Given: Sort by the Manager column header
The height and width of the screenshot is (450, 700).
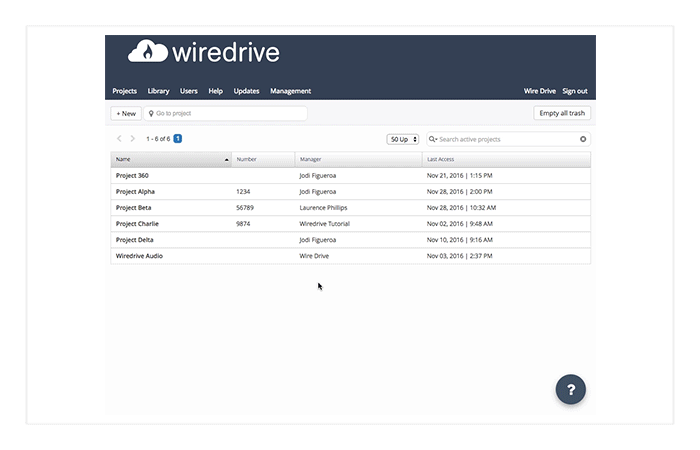Looking at the screenshot, I should (x=358, y=159).
